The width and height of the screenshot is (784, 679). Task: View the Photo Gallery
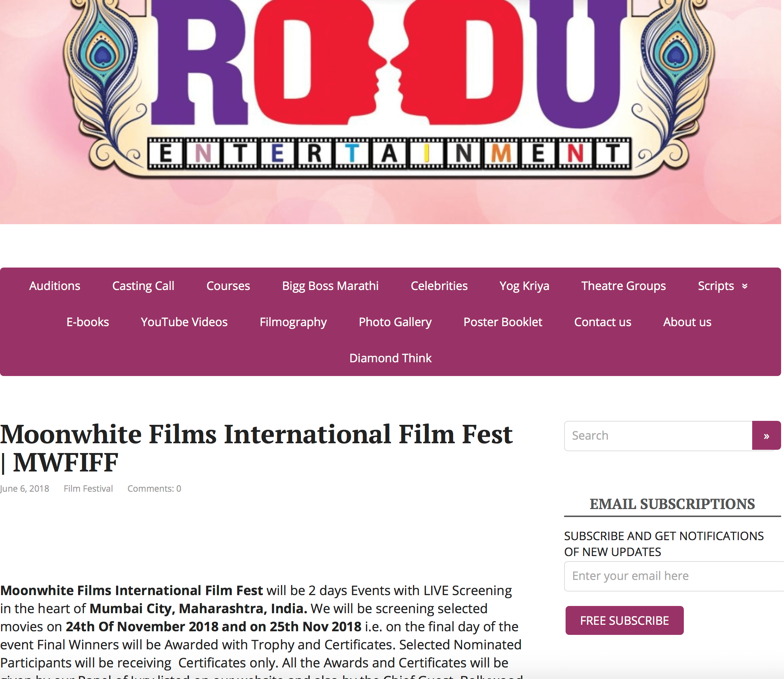[395, 322]
